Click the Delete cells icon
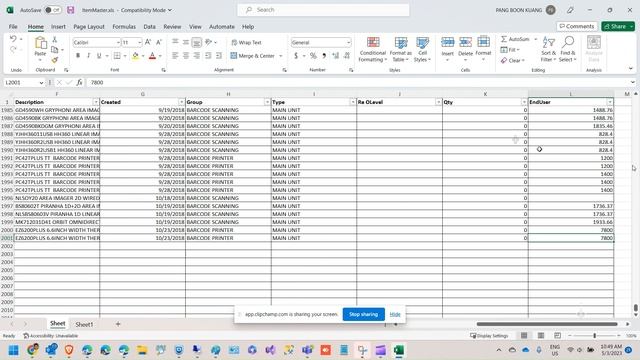Screen dimensions: 640x360 click(465, 42)
